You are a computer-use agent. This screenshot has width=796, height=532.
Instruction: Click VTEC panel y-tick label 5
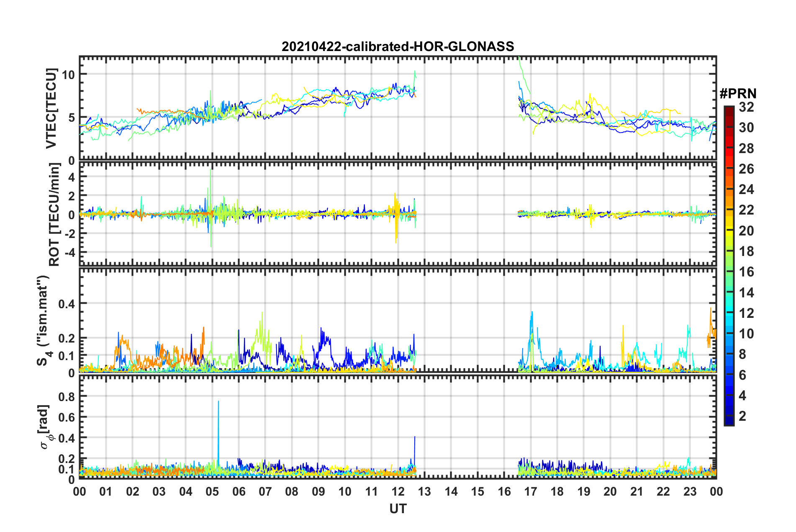click(x=72, y=118)
